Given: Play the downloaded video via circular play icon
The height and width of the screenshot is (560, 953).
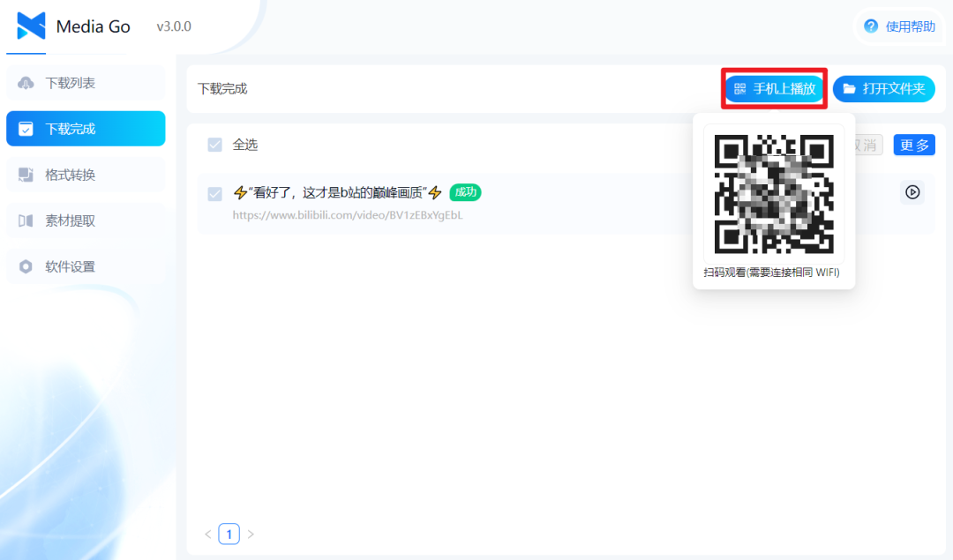Looking at the screenshot, I should click(x=912, y=191).
